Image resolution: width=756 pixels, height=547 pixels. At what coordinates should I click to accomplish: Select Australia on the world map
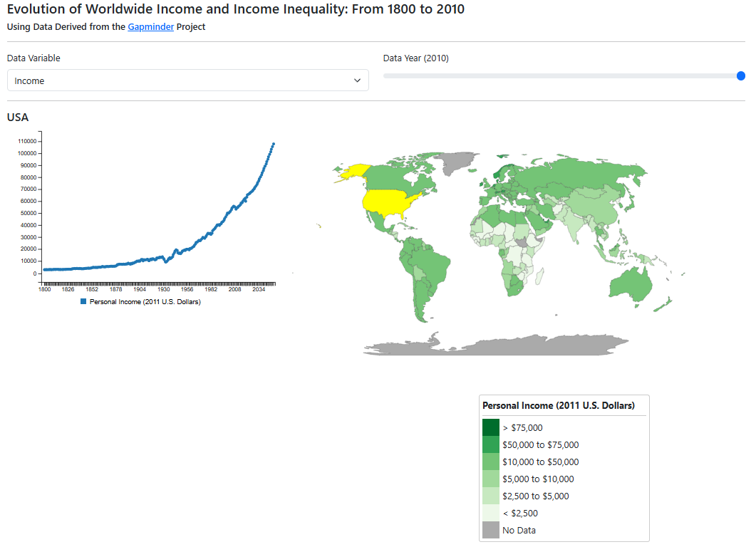coord(631,285)
